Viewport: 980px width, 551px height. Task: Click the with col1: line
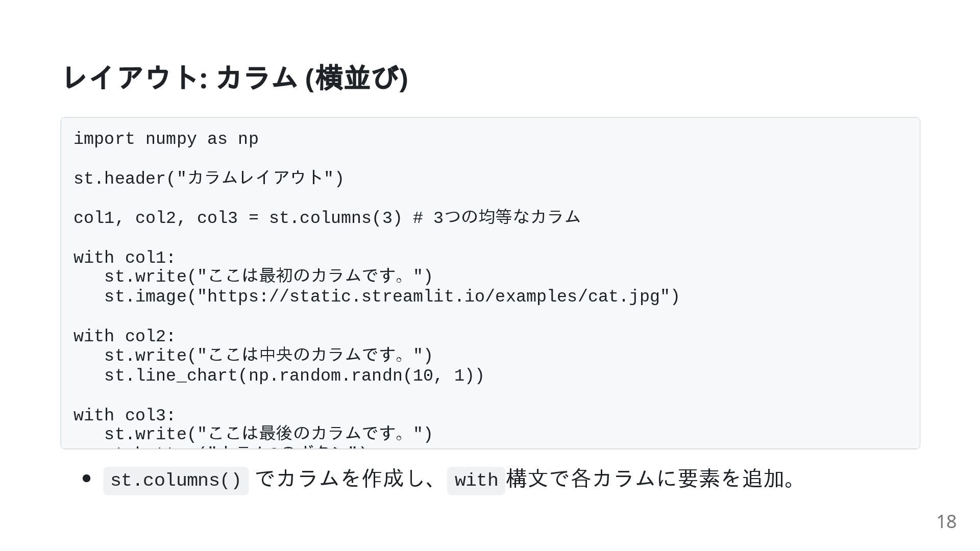tap(125, 258)
